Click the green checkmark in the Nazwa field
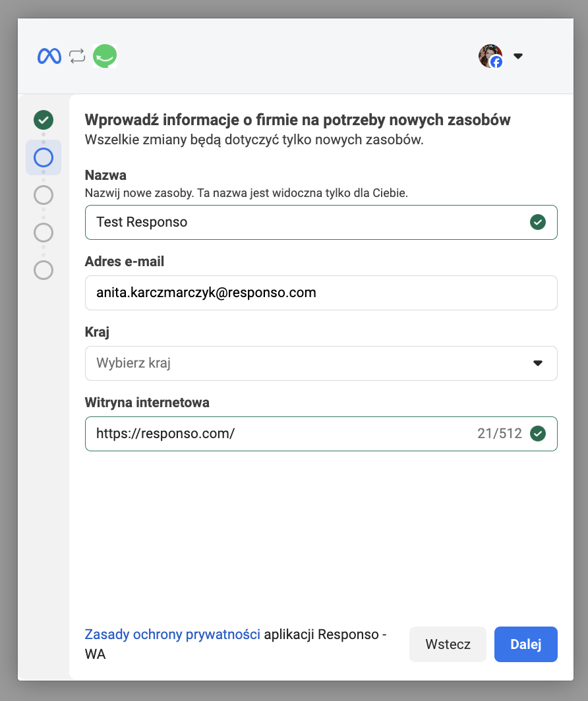Screen dimensions: 588x701 click(538, 222)
